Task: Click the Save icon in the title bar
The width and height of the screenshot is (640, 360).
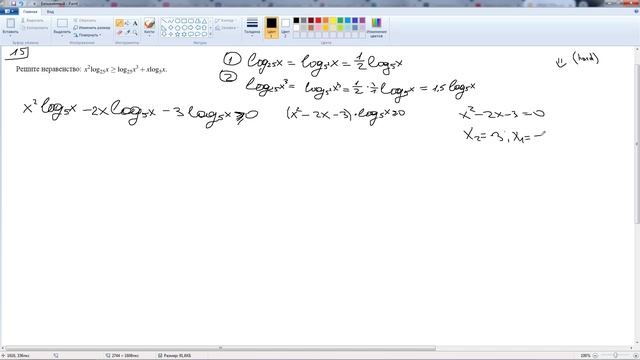Action: [13, 3]
